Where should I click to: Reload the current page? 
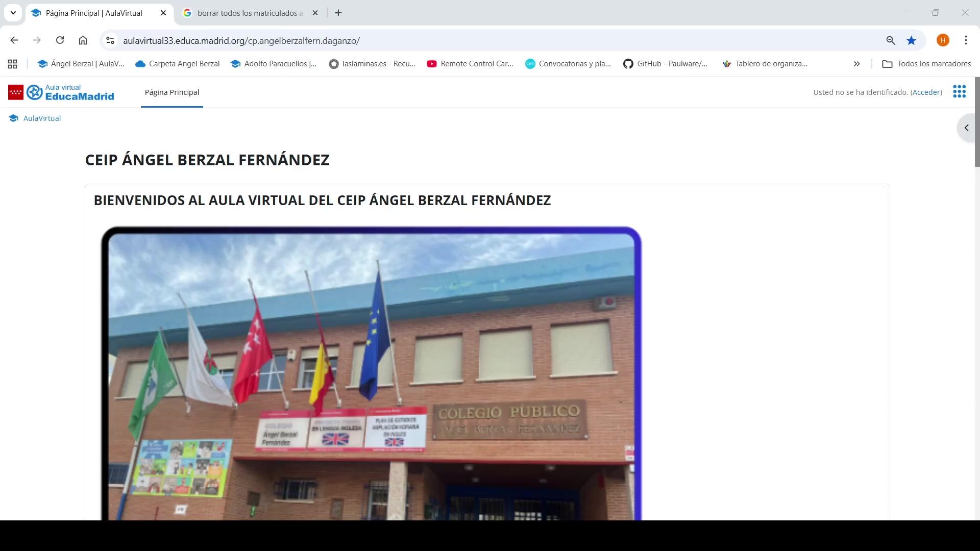[60, 40]
